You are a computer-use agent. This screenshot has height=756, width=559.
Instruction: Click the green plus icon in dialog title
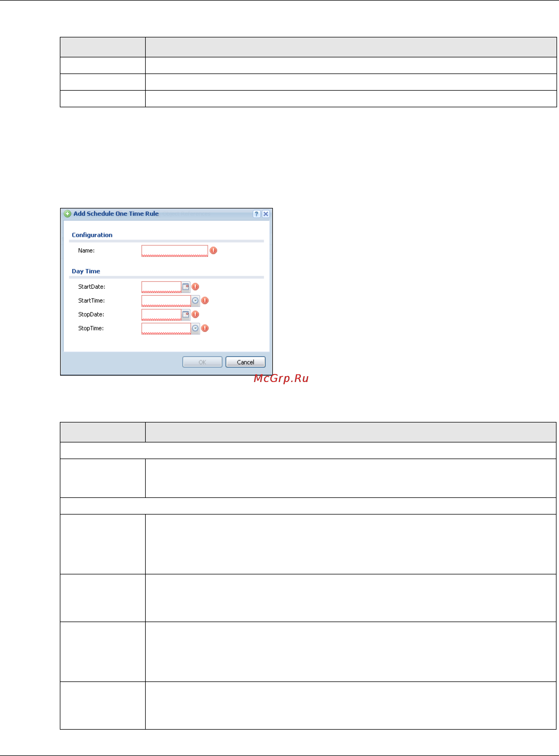67,214
